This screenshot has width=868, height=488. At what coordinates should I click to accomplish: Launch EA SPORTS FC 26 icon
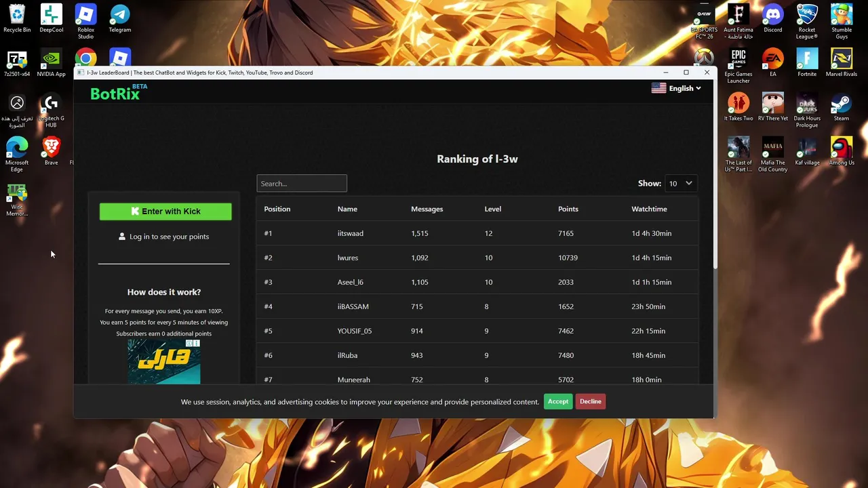pos(704,22)
